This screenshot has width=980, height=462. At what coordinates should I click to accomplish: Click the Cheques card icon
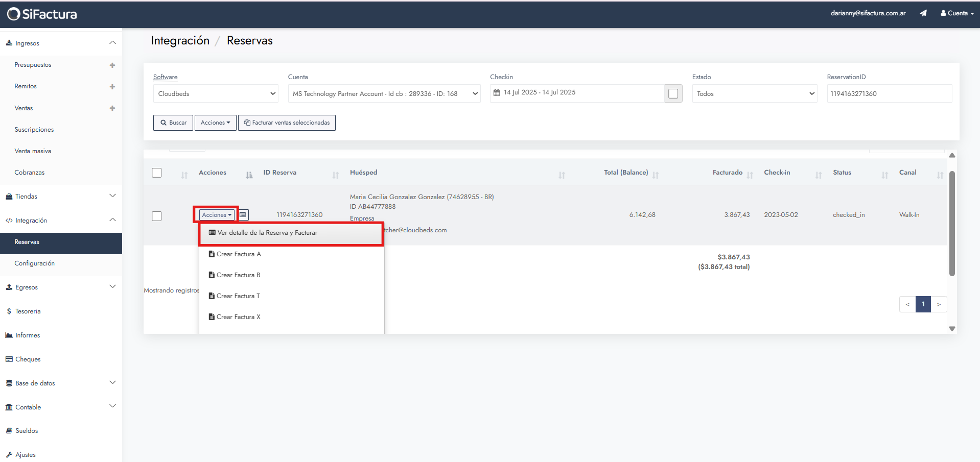point(9,359)
